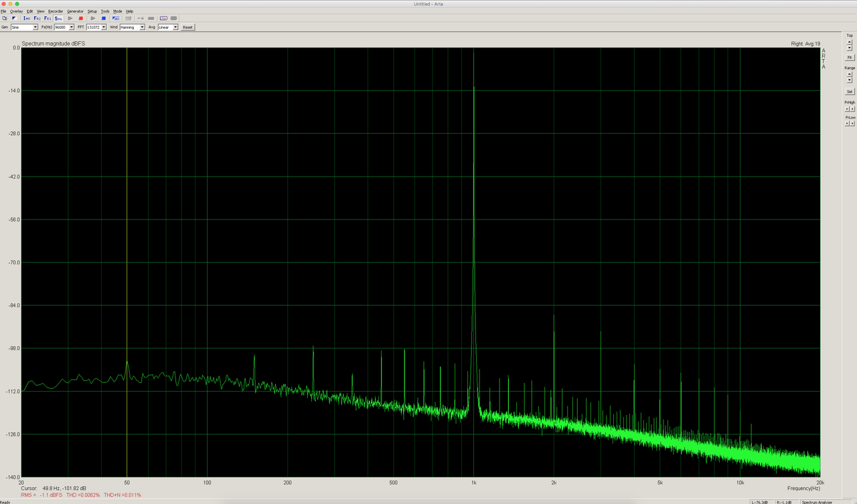Open the View menu

coord(41,11)
